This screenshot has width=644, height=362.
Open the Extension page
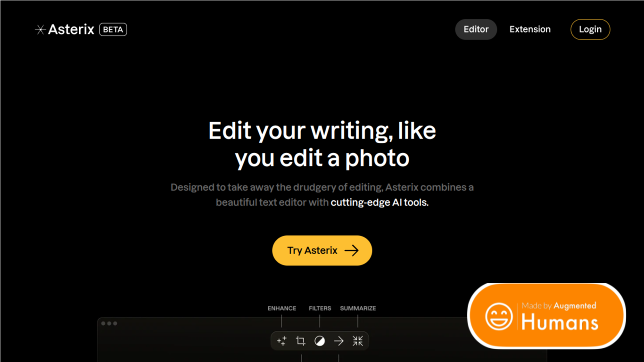click(x=530, y=29)
